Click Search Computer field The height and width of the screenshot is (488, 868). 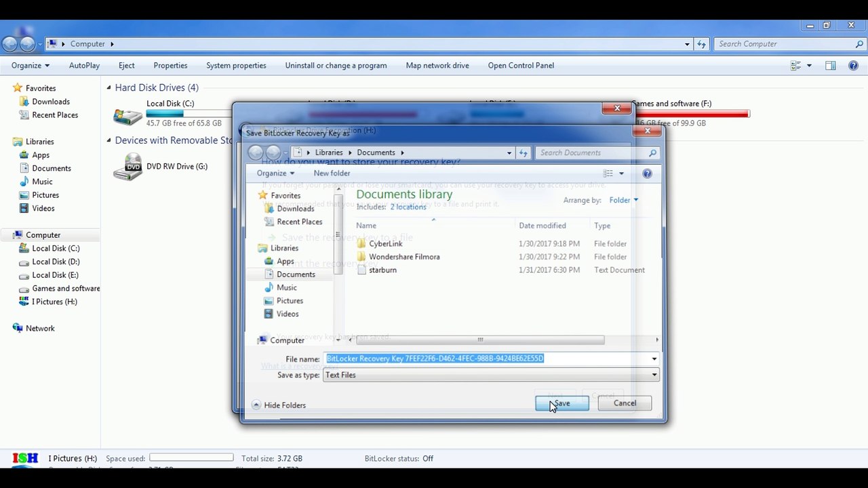coord(789,44)
